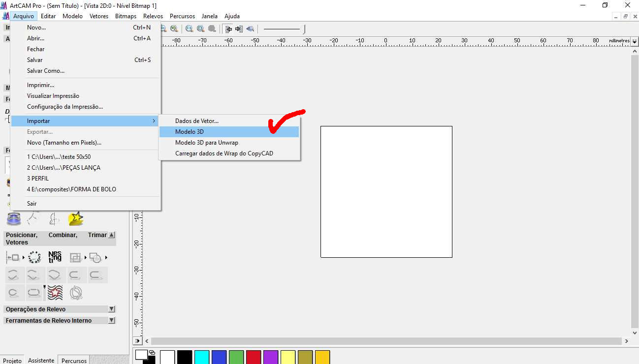Click the link colours icon beside primary swatch
639x364 pixels.
pos(152,353)
